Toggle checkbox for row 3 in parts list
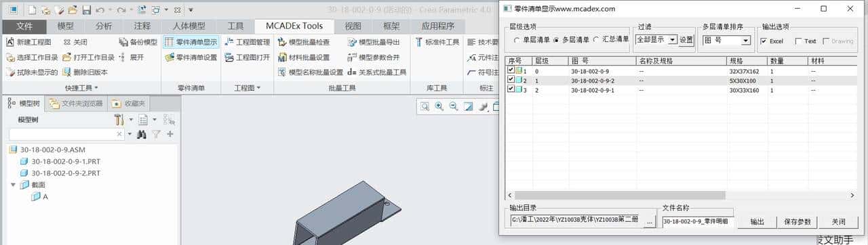 [x=511, y=89]
